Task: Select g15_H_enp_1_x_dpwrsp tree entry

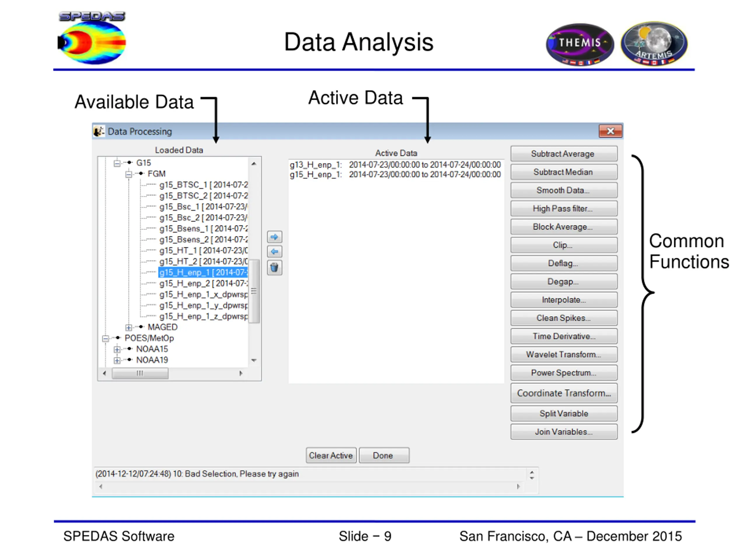Action: [203, 295]
